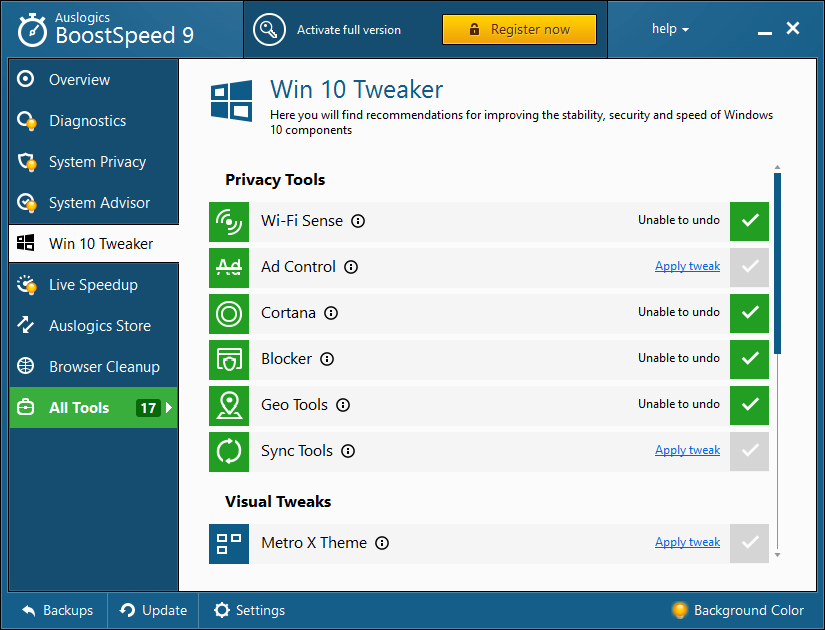Open the Diagnostics section

coord(94,121)
